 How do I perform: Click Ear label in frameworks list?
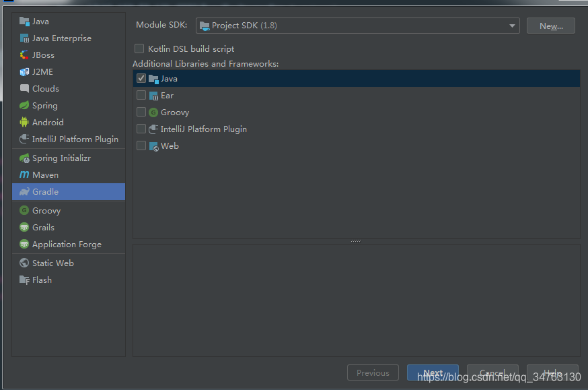point(167,96)
